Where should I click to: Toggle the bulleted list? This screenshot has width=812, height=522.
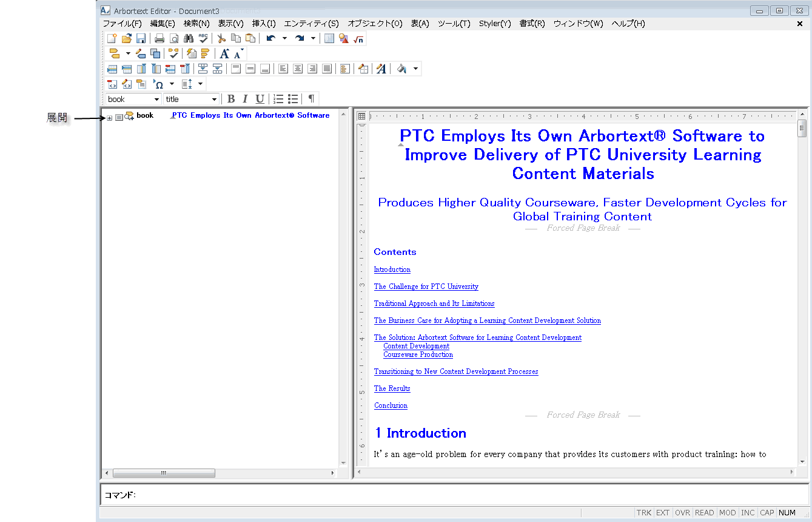click(293, 99)
